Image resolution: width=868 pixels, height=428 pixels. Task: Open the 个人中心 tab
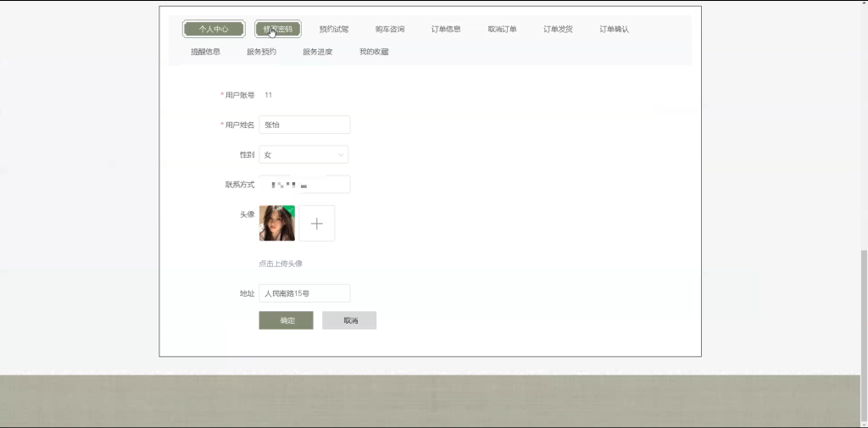214,29
